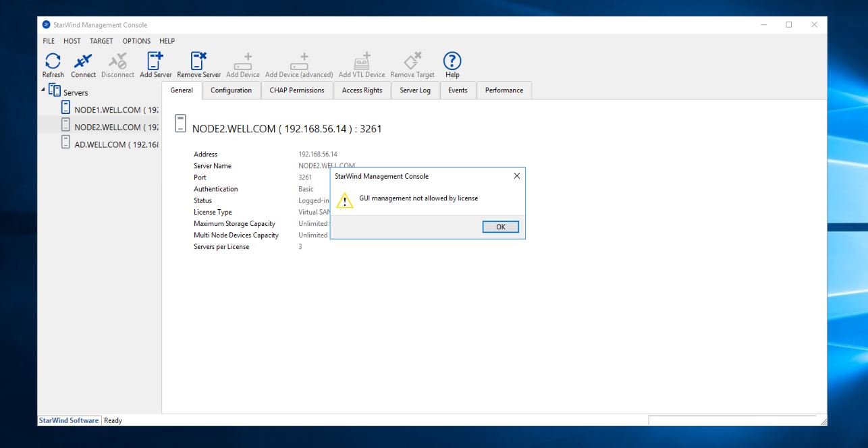The width and height of the screenshot is (868, 448).
Task: Open the HOST menu
Action: pos(72,41)
